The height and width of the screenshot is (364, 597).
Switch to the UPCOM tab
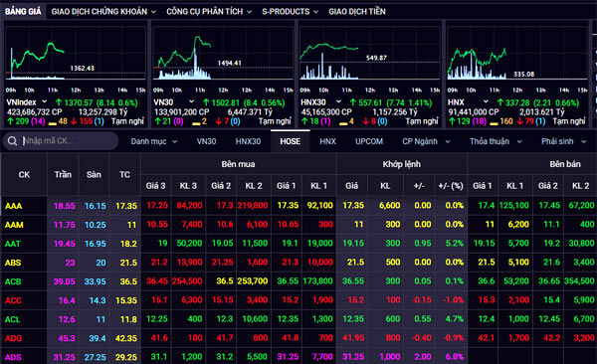tap(369, 141)
